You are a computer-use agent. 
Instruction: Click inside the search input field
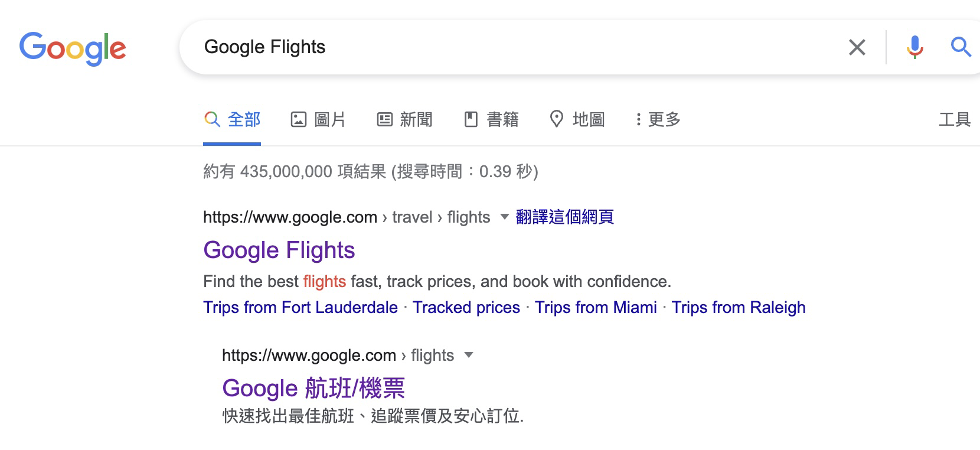tap(472, 47)
